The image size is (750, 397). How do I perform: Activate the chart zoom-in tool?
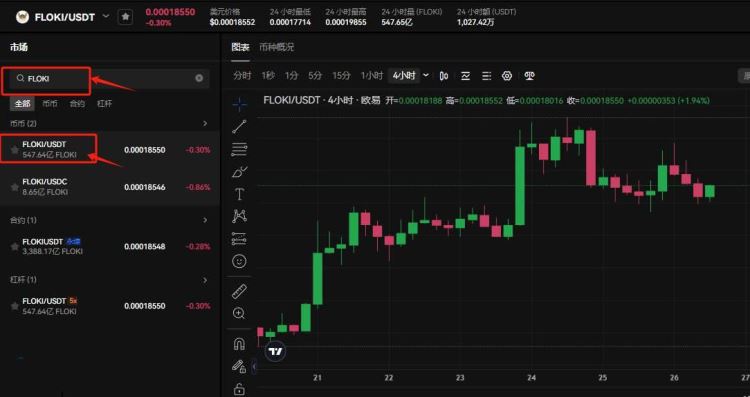point(239,313)
